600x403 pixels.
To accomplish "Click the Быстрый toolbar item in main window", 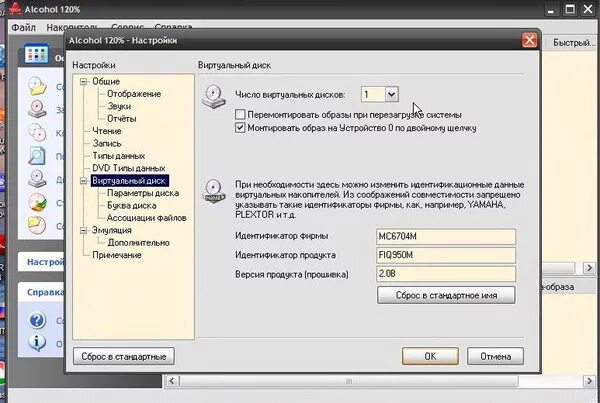I will pyautogui.click(x=574, y=43).
